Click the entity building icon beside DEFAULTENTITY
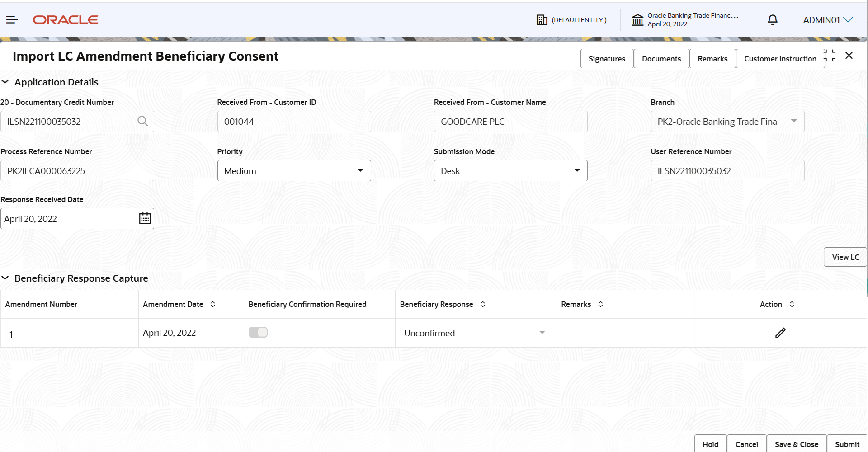This screenshot has width=868, height=452. tap(542, 20)
